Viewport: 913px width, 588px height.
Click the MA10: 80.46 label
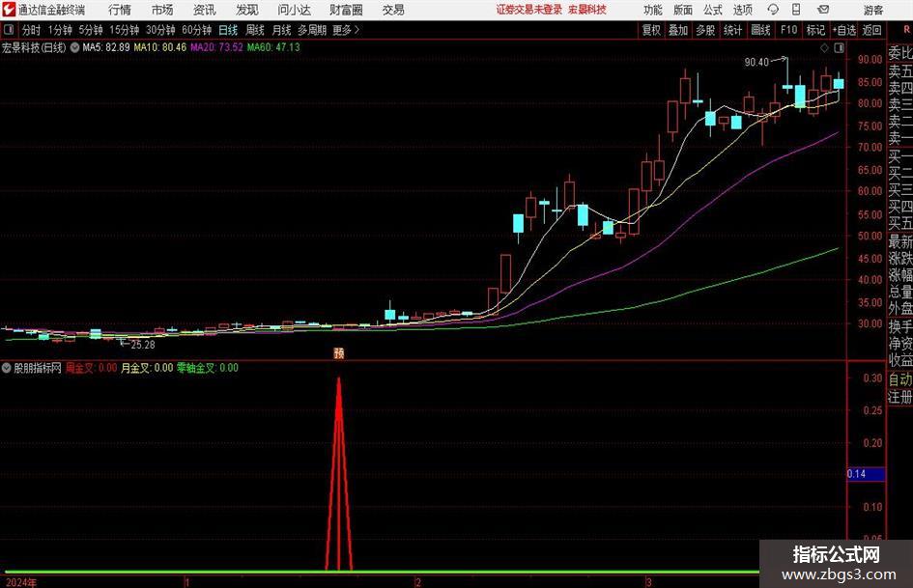coord(160,47)
